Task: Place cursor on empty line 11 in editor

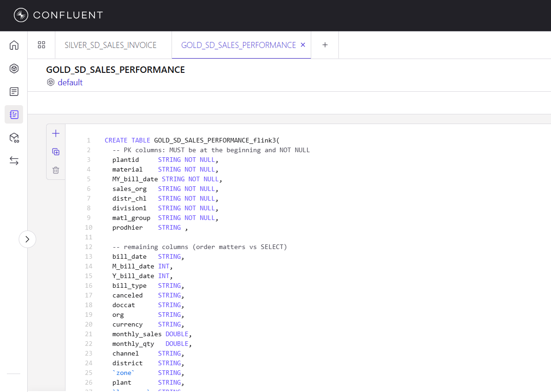Action: (184, 237)
